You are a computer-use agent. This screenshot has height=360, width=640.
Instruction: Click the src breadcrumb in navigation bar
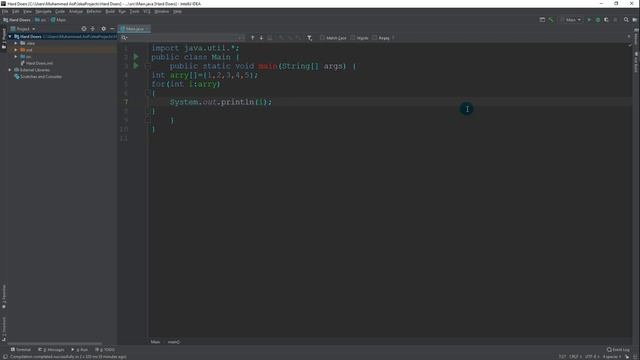tap(41, 20)
